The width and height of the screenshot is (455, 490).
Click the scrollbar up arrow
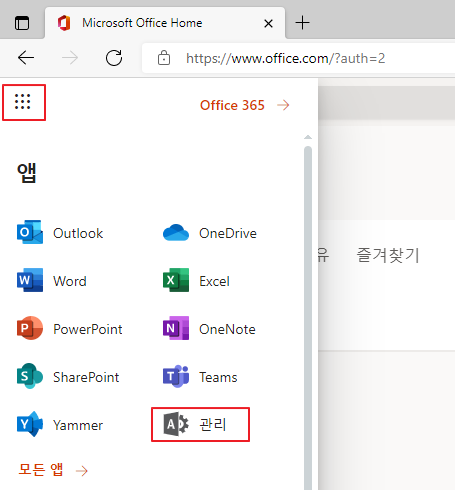308,137
